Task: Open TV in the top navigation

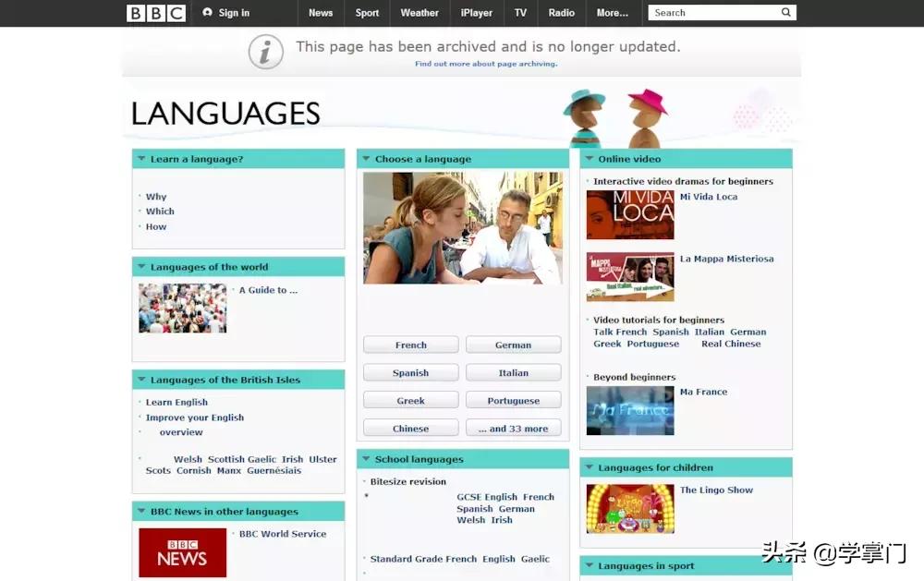Action: coord(520,12)
